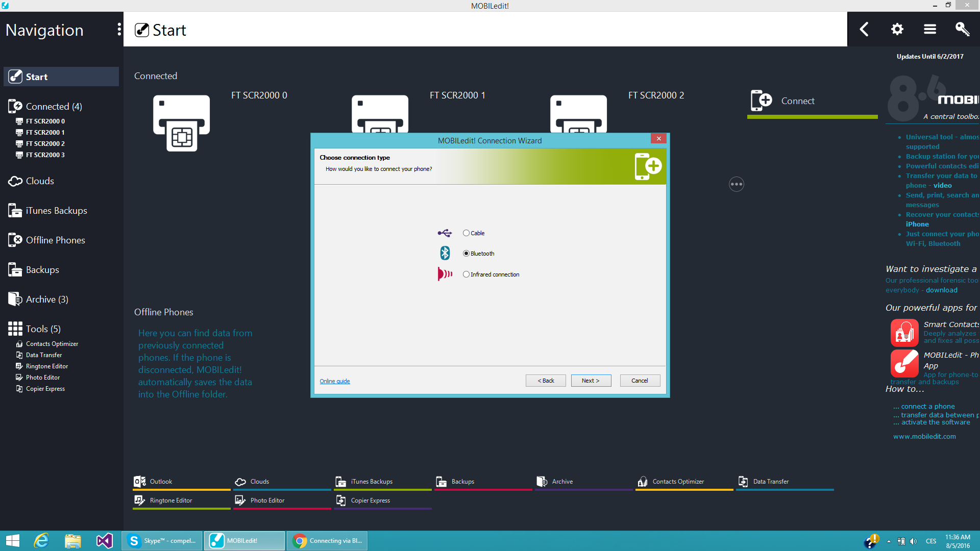
Task: Open Contacts Optimizer shortcut at bottom
Action: (677, 482)
